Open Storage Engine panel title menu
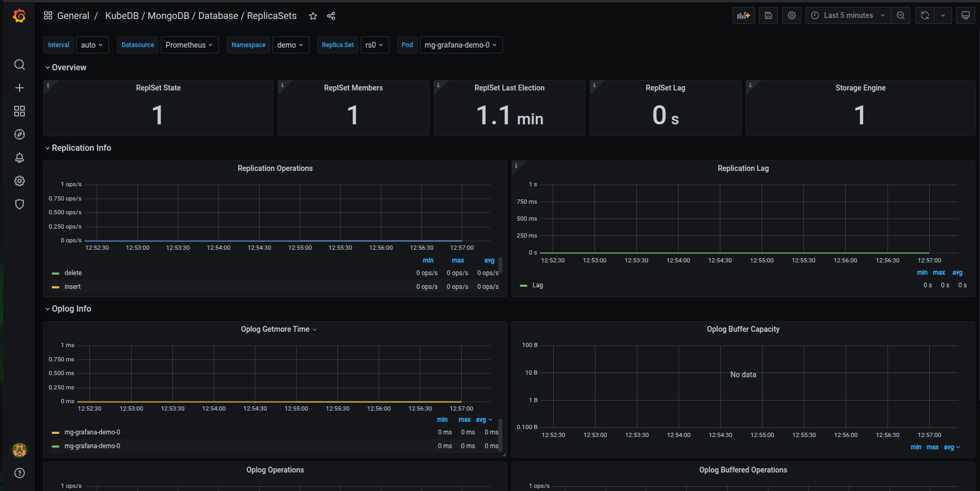980x491 pixels. 860,88
